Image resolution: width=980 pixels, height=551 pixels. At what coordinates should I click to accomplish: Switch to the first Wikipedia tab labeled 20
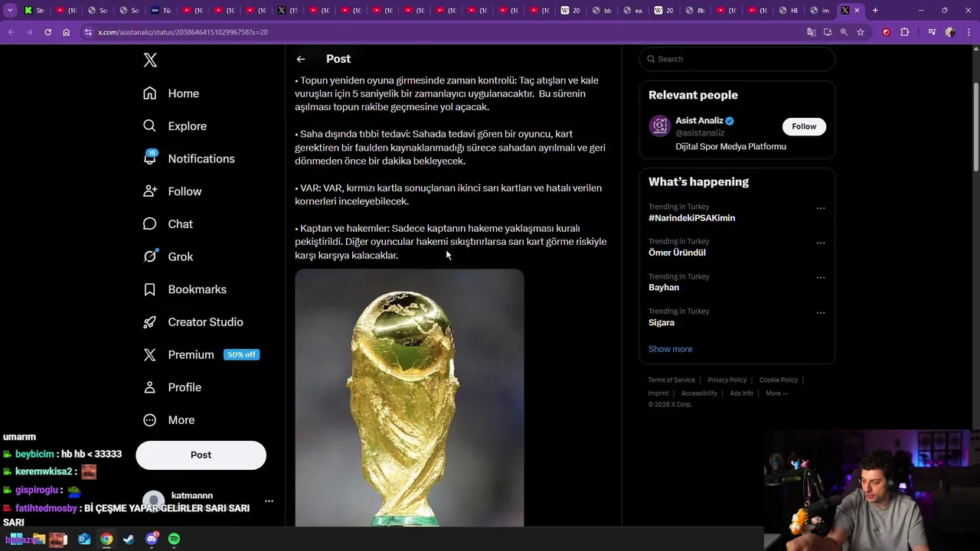[570, 10]
